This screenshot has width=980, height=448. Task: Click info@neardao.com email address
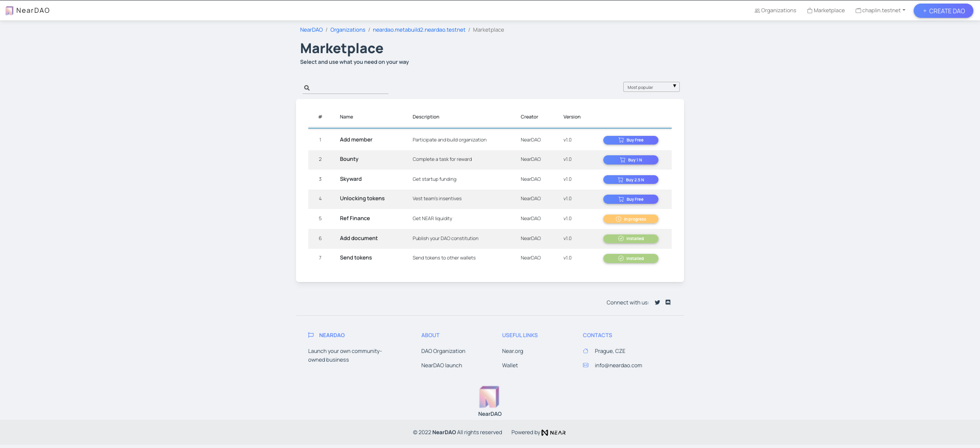(x=618, y=366)
